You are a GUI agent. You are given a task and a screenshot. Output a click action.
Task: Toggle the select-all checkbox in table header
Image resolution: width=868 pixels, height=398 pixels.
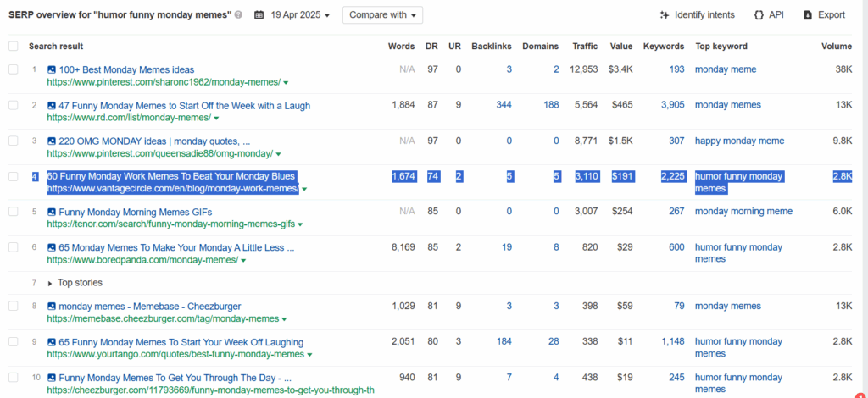coord(14,47)
